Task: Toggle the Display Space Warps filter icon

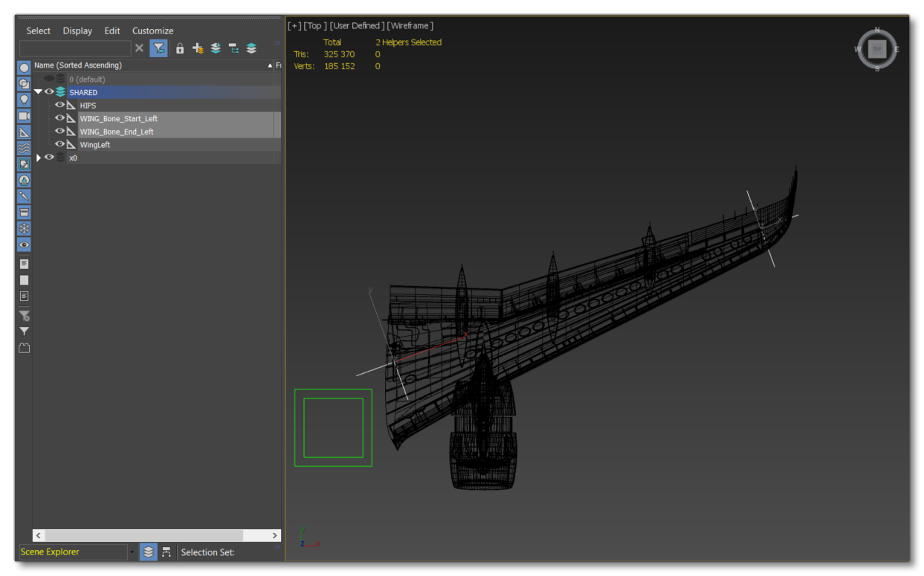Action: (x=23, y=148)
